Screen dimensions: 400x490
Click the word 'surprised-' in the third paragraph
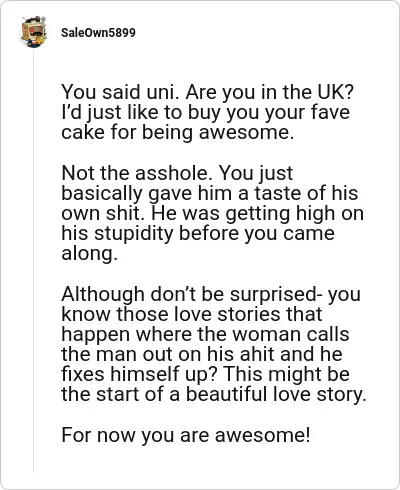276,295
